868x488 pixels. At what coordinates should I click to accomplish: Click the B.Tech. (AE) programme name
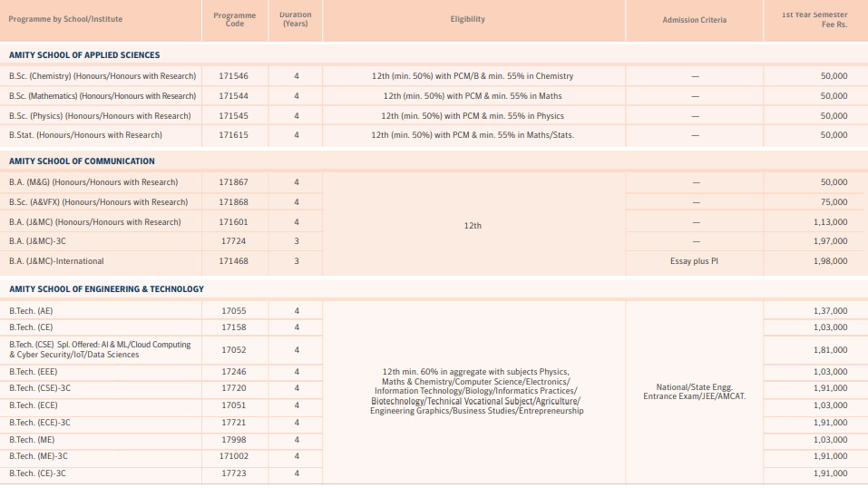31,311
